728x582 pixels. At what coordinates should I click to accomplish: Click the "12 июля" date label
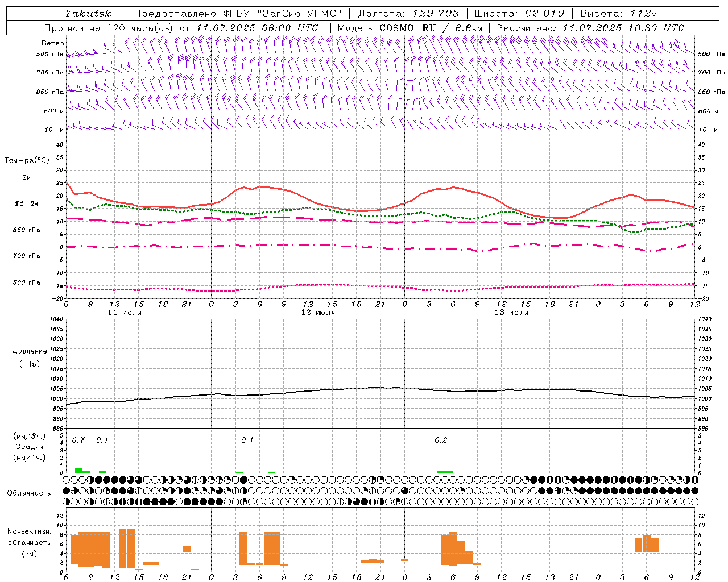(x=318, y=313)
